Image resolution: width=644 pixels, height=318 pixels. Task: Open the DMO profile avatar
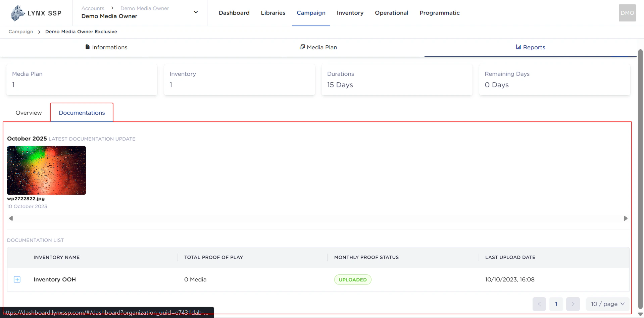point(627,12)
